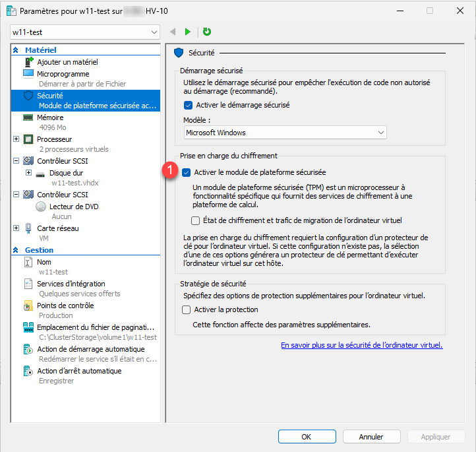The image size is (476, 452).
Task: Click the Lecteur de DVD disc icon
Action: tap(41, 206)
